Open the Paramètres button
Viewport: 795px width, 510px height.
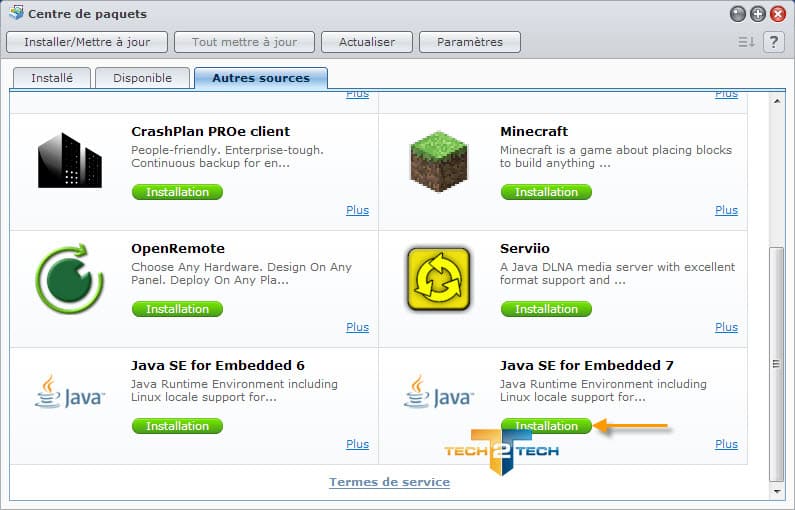[x=470, y=42]
